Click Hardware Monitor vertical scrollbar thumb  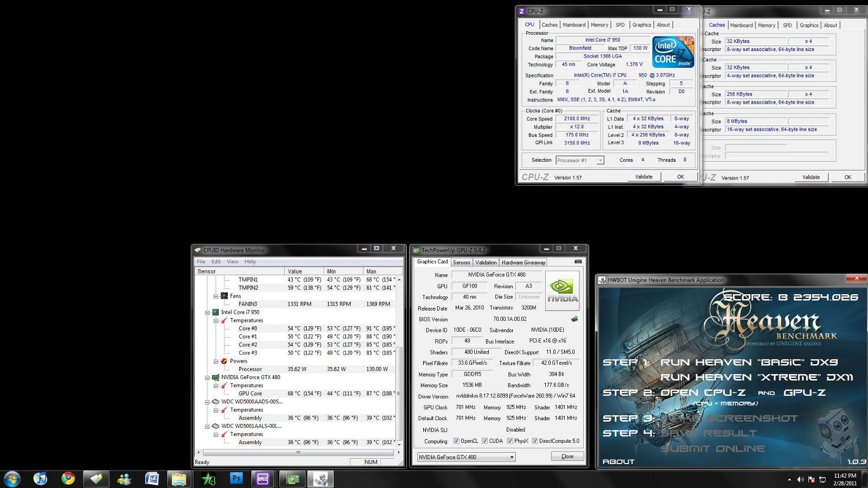click(x=399, y=394)
